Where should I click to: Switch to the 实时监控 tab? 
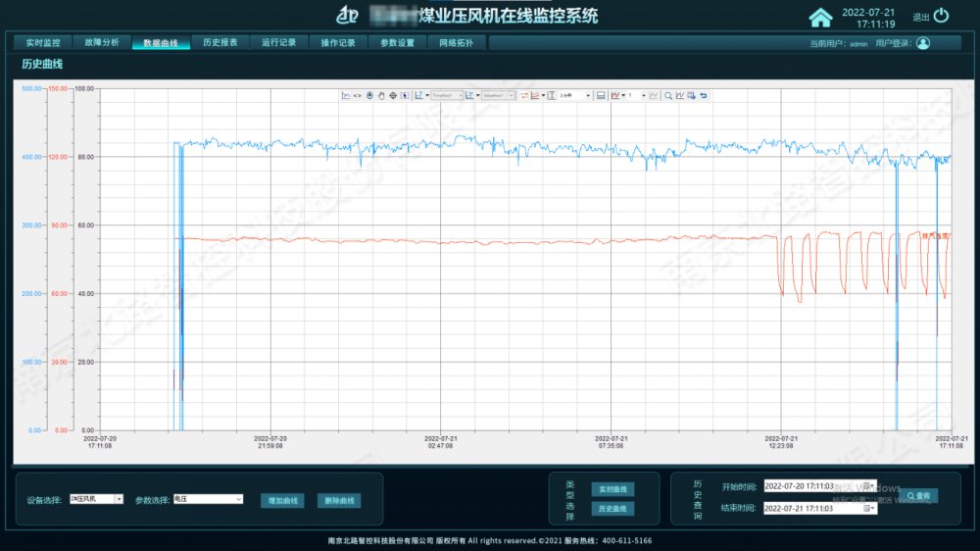click(42, 43)
